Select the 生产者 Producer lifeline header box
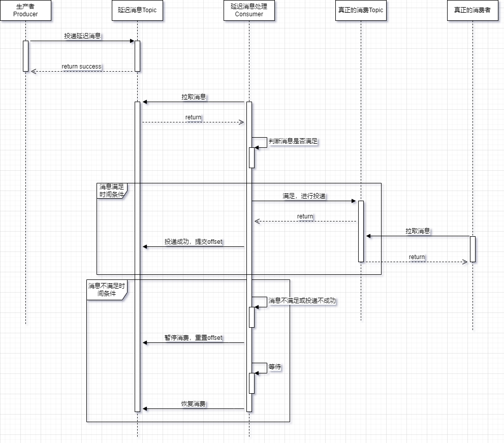504x443 pixels. tap(25, 11)
